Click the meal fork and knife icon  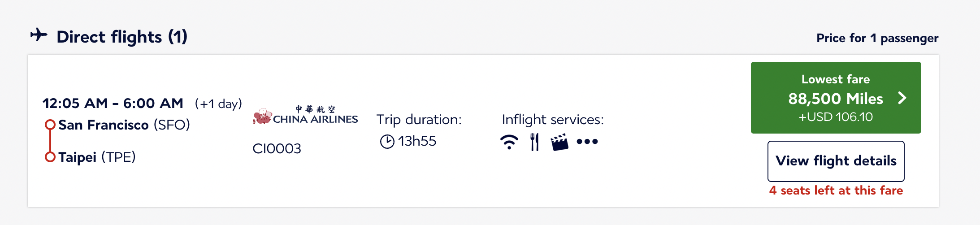(534, 142)
